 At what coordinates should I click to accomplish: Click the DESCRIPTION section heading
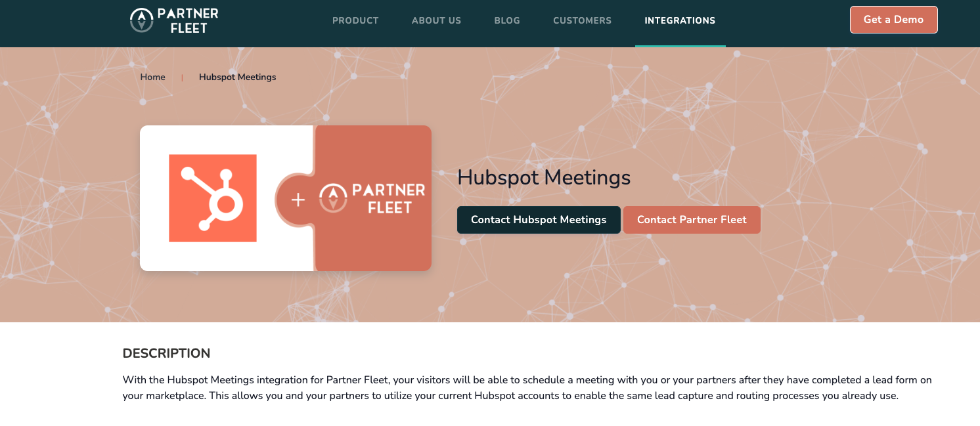[166, 354]
